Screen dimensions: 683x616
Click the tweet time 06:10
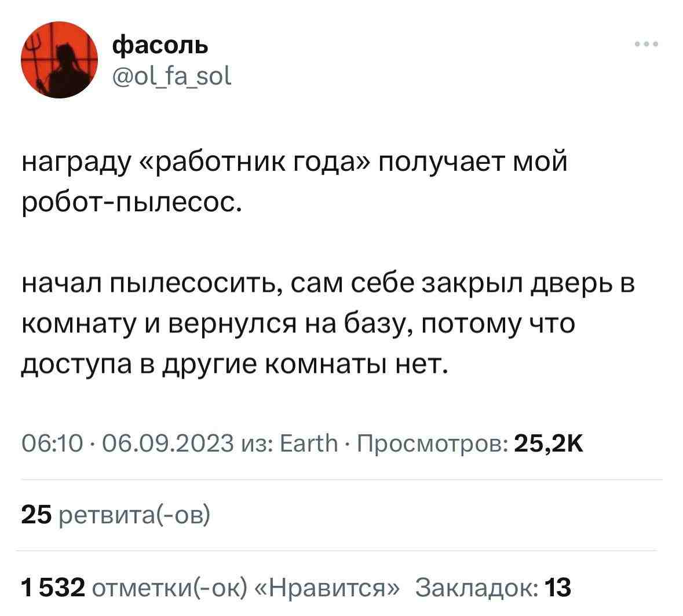click(53, 444)
